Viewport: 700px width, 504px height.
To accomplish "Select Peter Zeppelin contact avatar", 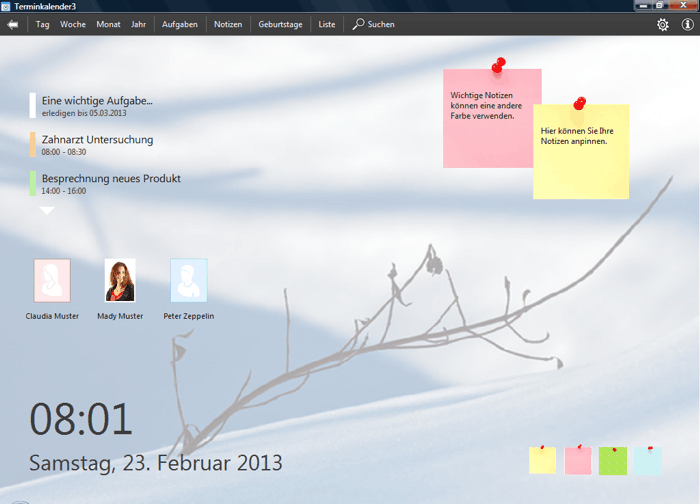I will point(188,280).
